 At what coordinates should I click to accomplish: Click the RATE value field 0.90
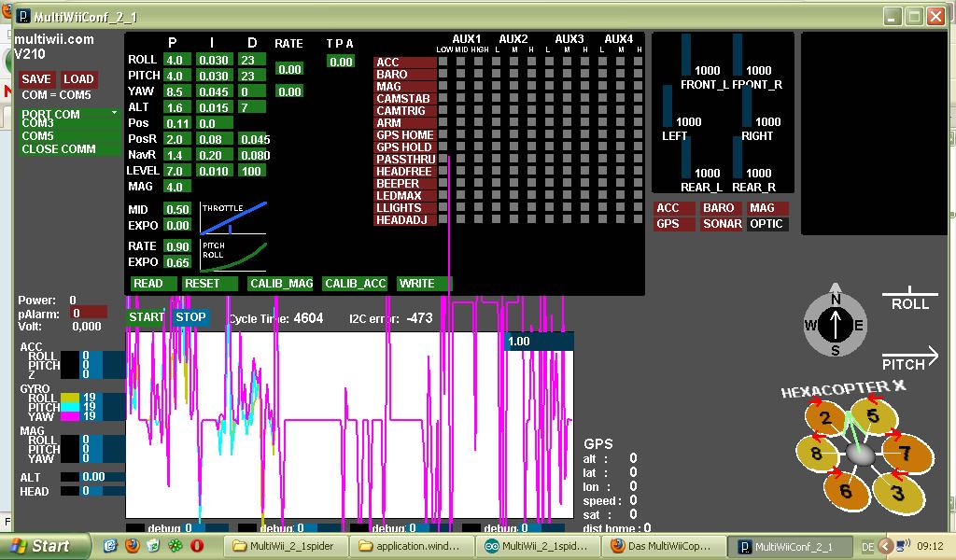(x=177, y=246)
